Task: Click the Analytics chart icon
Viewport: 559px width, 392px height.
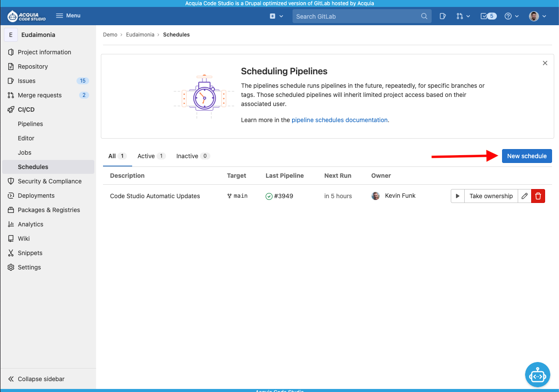Action: [11, 224]
